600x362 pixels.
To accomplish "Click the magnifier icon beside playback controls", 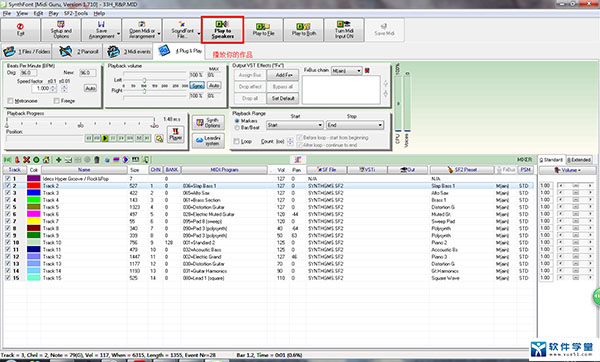I will point(159,139).
